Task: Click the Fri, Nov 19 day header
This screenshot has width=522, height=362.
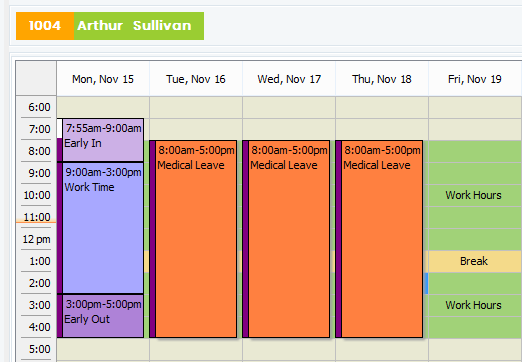Action: (475, 79)
